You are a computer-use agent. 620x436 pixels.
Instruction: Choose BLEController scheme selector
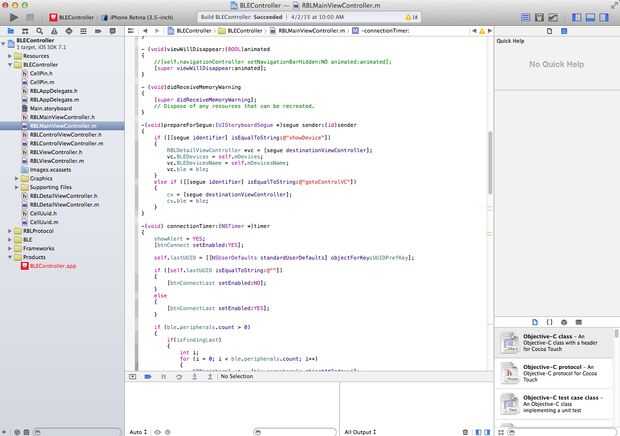click(x=72, y=17)
